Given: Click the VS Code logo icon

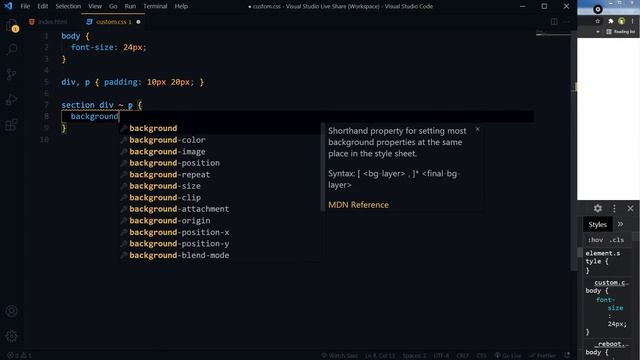Looking at the screenshot, I should 8,6.
